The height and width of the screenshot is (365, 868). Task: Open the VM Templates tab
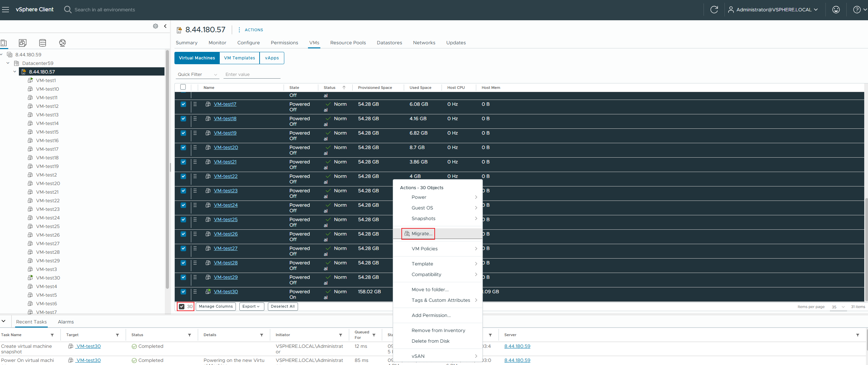[x=240, y=58]
